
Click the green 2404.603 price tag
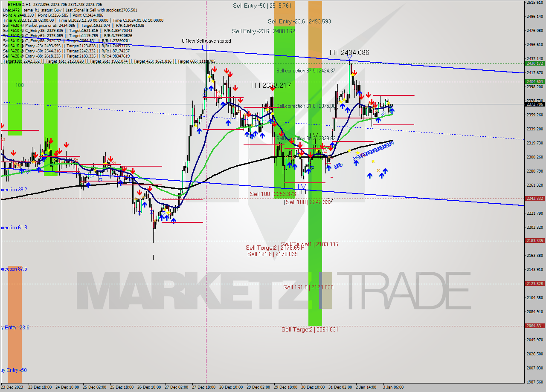[x=534, y=81]
